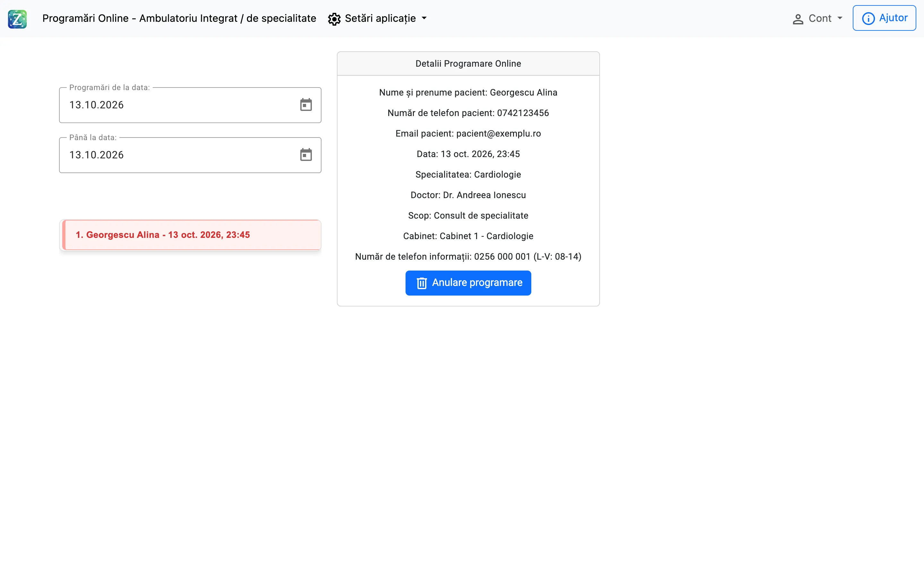This screenshot has height=577, width=924.
Task: Expand the Setări aplicație dropdown arrow
Action: [424, 18]
